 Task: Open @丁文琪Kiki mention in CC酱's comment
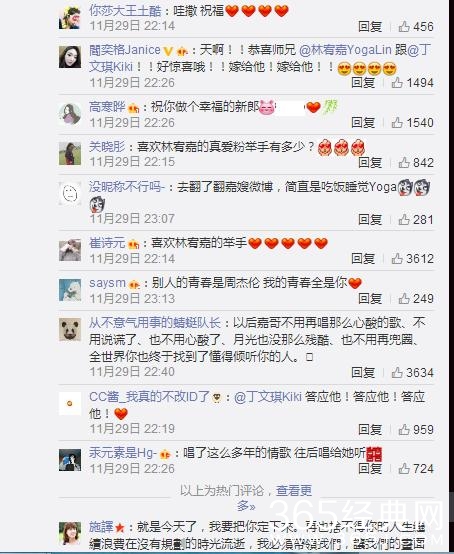click(x=268, y=397)
